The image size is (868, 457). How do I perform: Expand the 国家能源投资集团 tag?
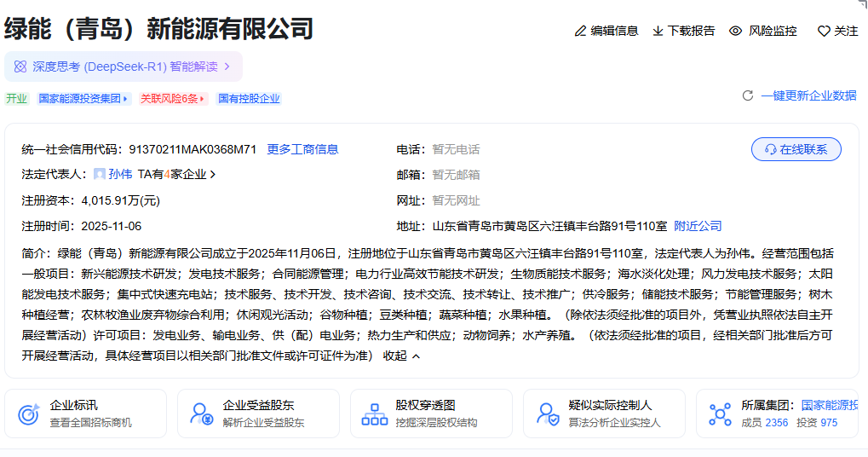coord(84,99)
